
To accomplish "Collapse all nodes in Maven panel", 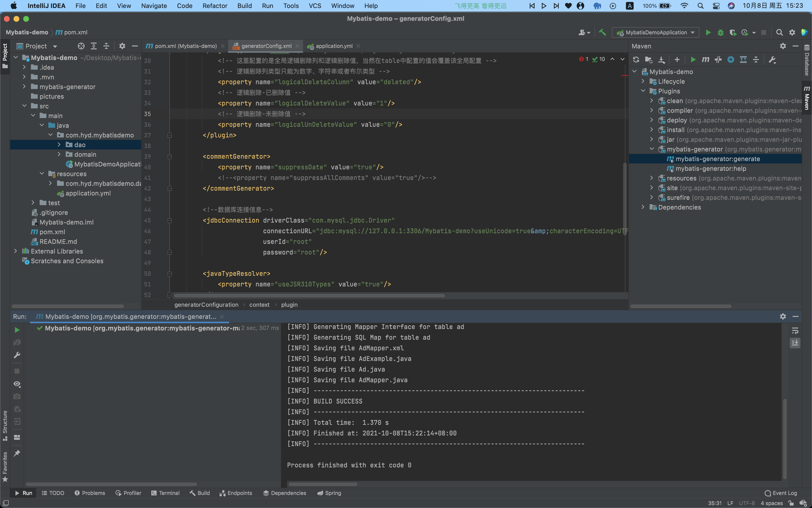I will [756, 60].
